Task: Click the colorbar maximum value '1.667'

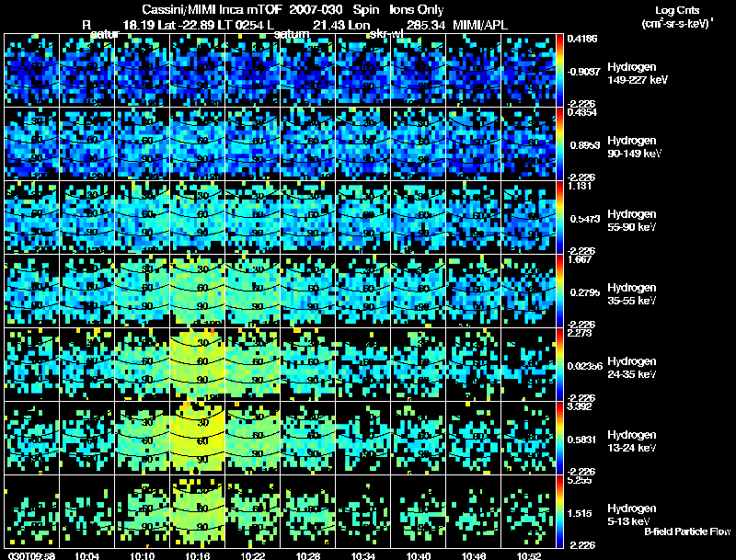Action: (580, 259)
